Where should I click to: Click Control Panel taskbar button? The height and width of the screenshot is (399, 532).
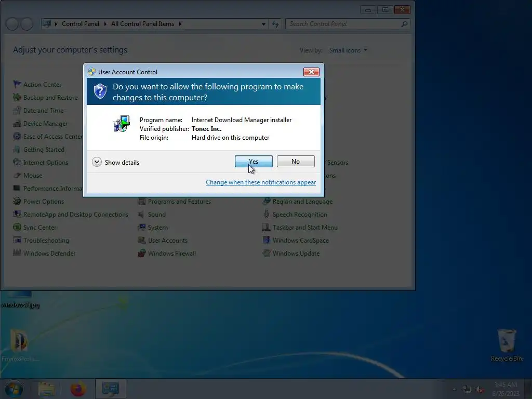tap(111, 389)
